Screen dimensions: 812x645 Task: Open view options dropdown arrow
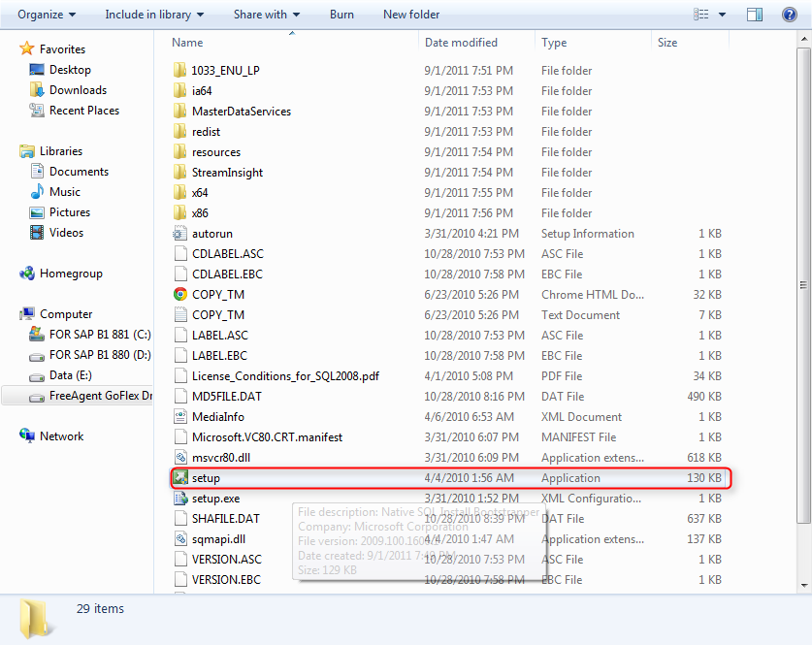tap(722, 15)
